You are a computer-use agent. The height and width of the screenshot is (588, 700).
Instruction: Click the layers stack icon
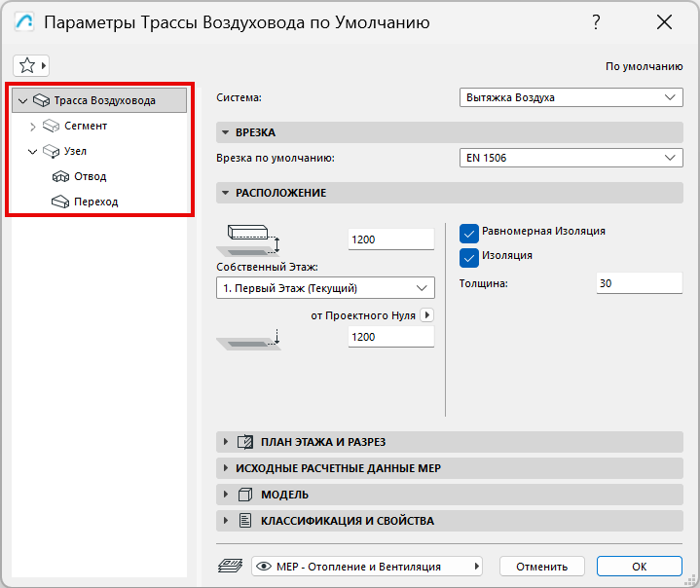pyautogui.click(x=231, y=567)
